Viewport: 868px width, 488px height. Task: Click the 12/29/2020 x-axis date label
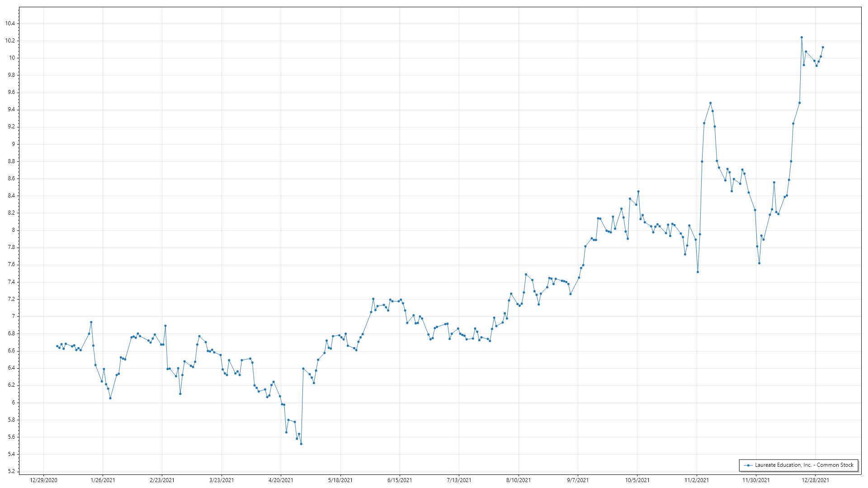pos(43,480)
